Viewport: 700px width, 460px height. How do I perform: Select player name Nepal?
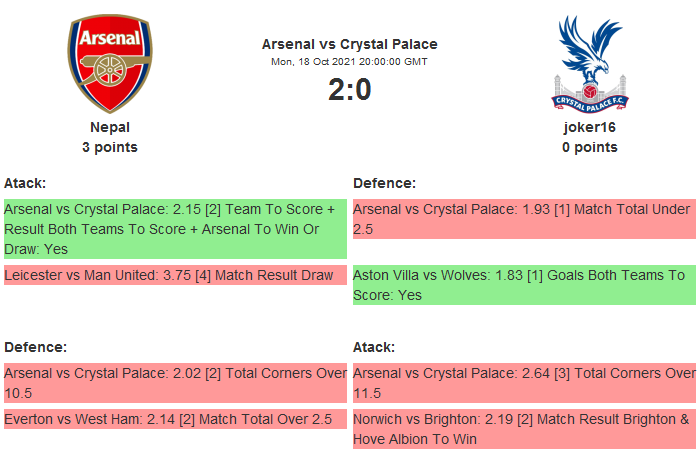pos(110,127)
